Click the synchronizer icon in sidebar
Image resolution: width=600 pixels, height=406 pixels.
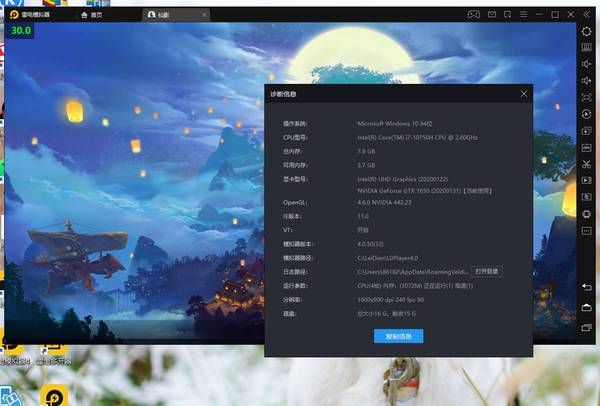pos(586,197)
